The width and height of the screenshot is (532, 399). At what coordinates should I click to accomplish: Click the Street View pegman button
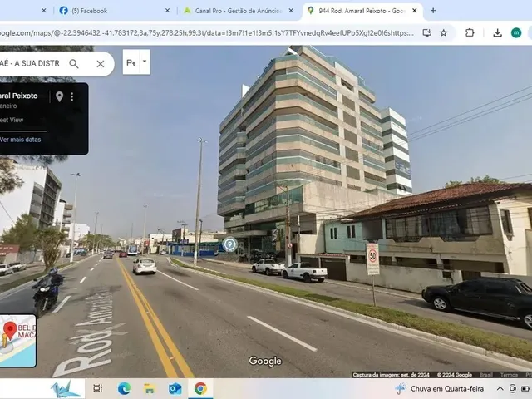tap(131, 62)
